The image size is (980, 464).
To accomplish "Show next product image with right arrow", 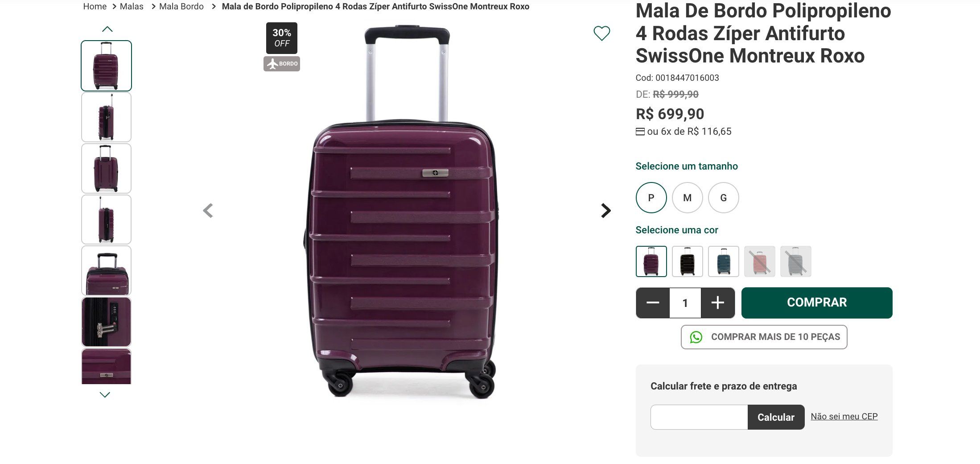I will 605,211.
